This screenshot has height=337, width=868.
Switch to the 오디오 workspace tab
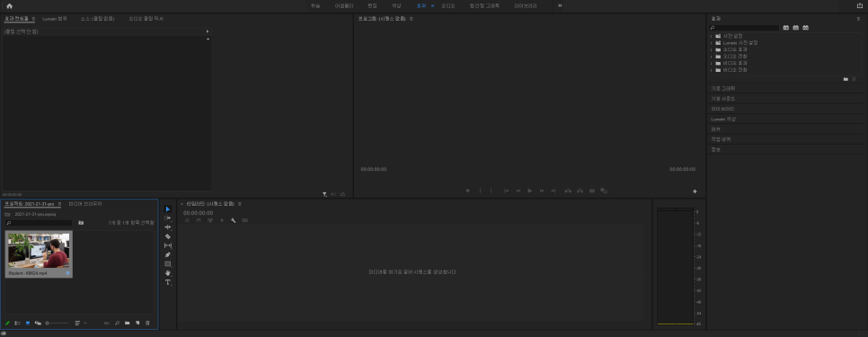447,5
